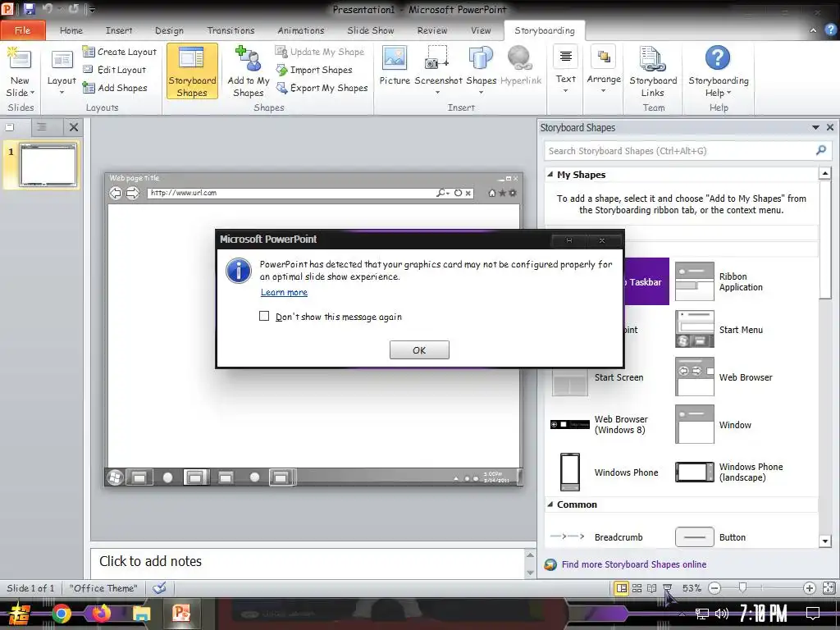Image resolution: width=840 pixels, height=630 pixels.
Task: Open Google Chrome from taskbar
Action: [x=61, y=614]
